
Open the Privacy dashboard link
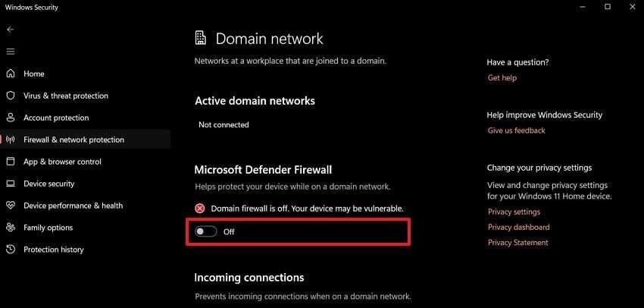click(518, 228)
